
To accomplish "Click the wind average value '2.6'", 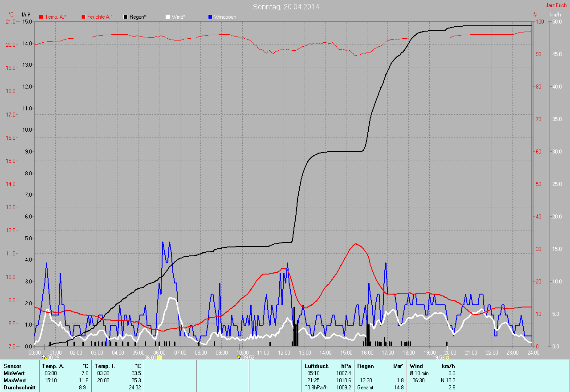I will (452, 388).
